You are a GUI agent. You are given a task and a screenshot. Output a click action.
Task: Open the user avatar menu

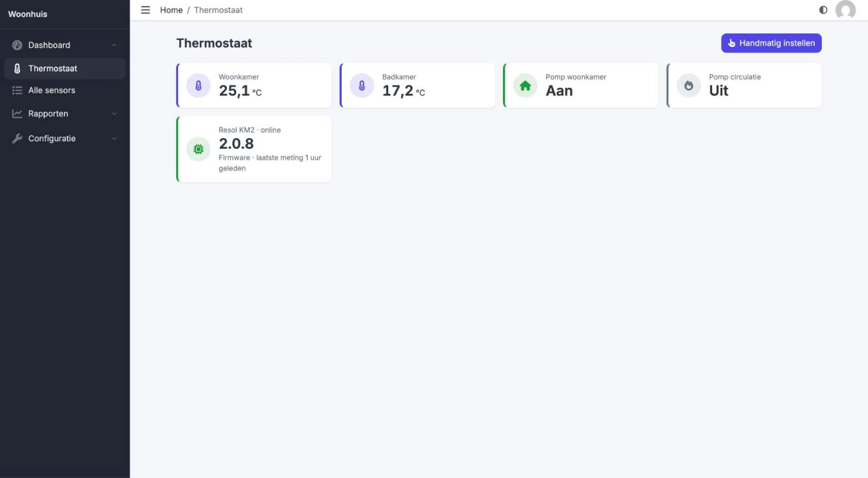tap(845, 10)
